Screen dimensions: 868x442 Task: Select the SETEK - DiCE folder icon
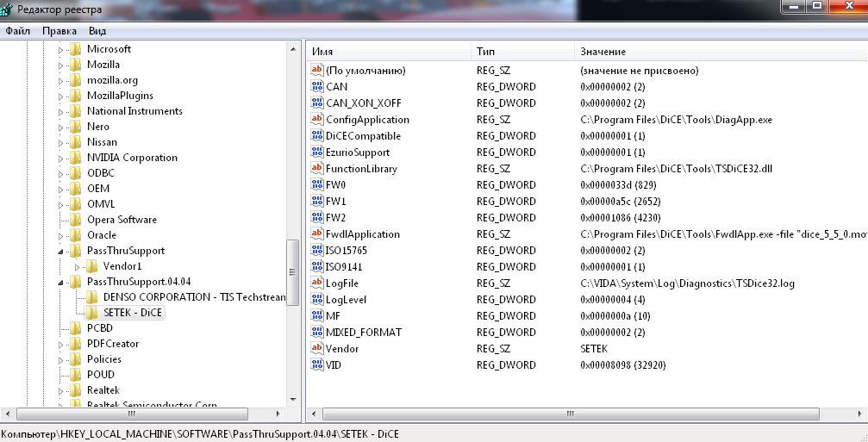(x=91, y=313)
